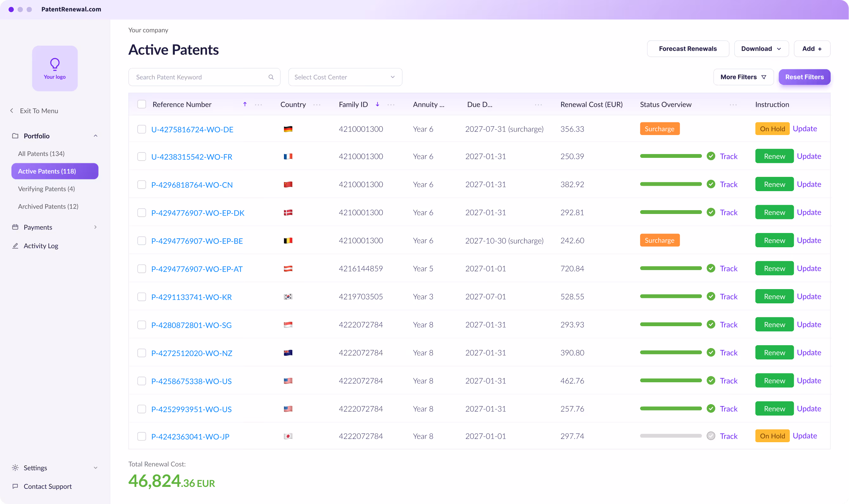Sort descending with Family ID arrow icon

coord(377,104)
